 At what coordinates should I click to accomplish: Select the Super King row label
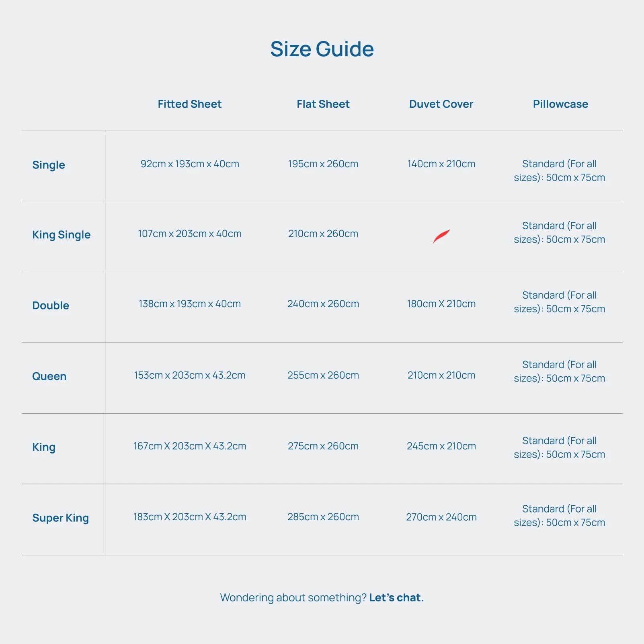[61, 518]
